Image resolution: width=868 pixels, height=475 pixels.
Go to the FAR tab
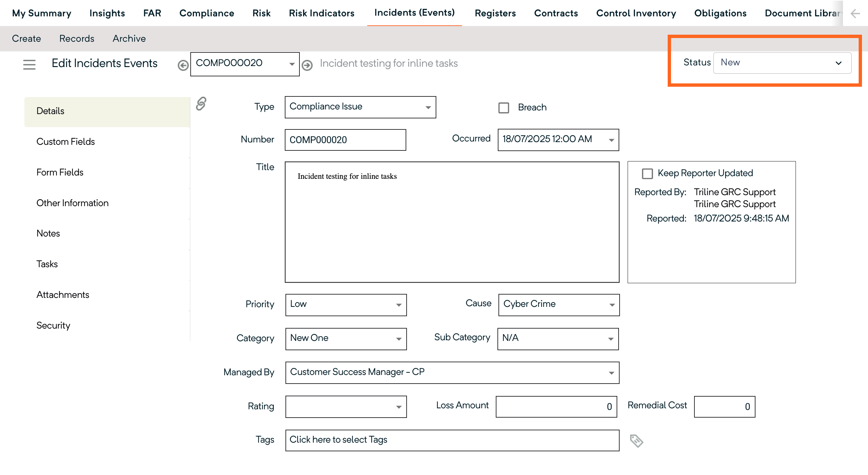pyautogui.click(x=152, y=13)
